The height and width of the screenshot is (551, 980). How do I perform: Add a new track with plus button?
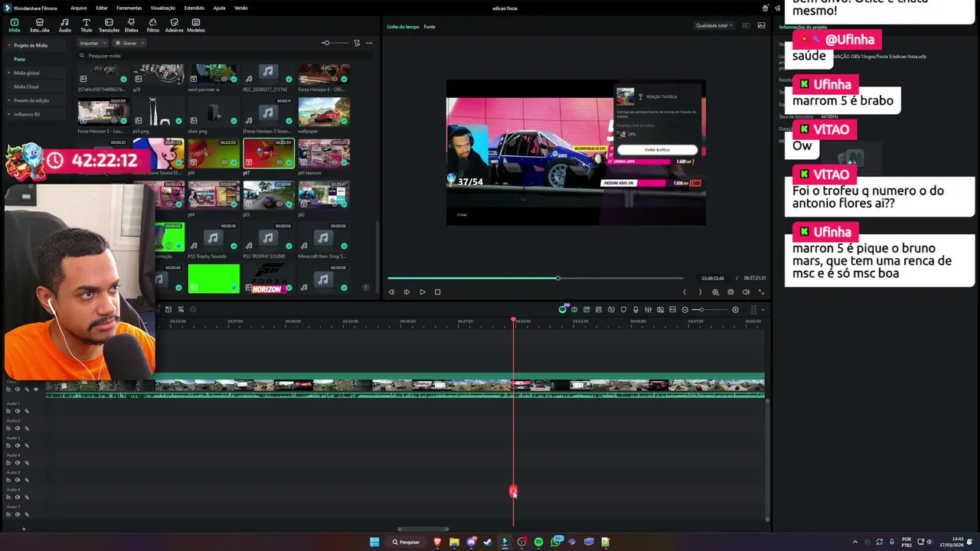click(23, 528)
